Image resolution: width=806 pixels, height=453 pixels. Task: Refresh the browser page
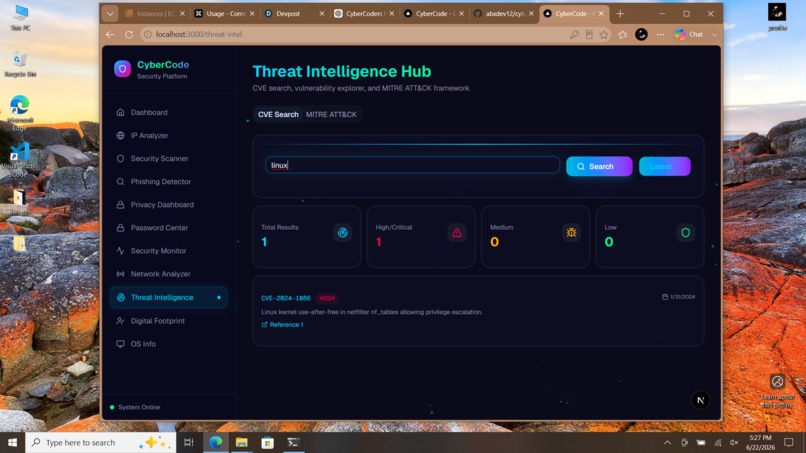129,34
